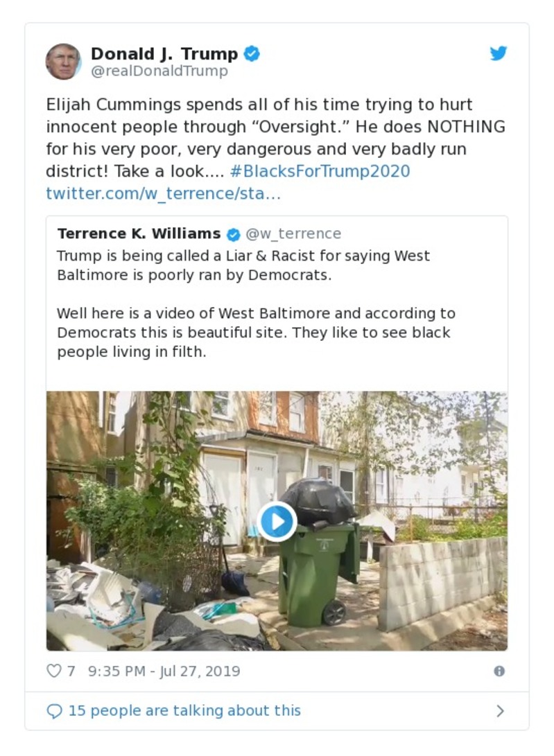Click the verified badge beside Terrence K. Williams

tap(234, 234)
